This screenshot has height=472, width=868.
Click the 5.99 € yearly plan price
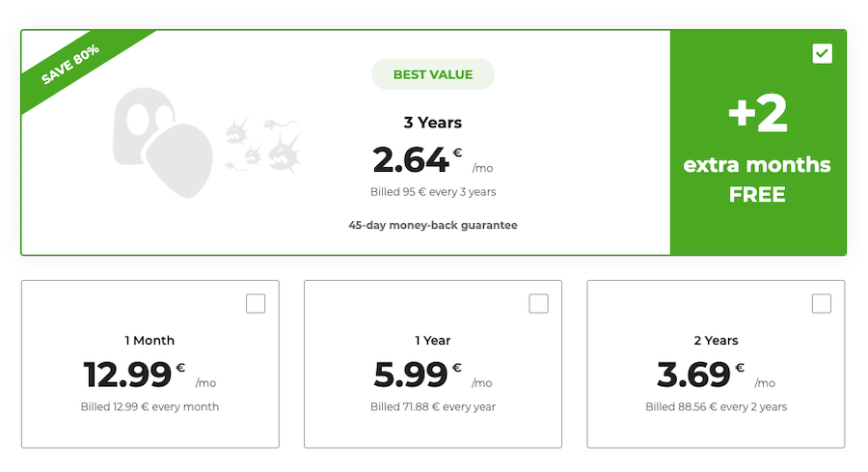[x=433, y=375]
